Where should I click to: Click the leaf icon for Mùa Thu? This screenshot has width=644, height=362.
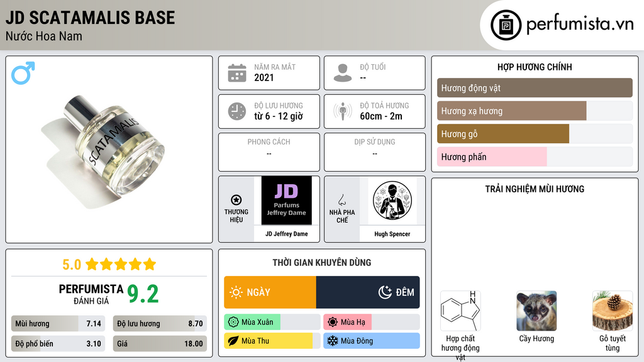coord(233,341)
